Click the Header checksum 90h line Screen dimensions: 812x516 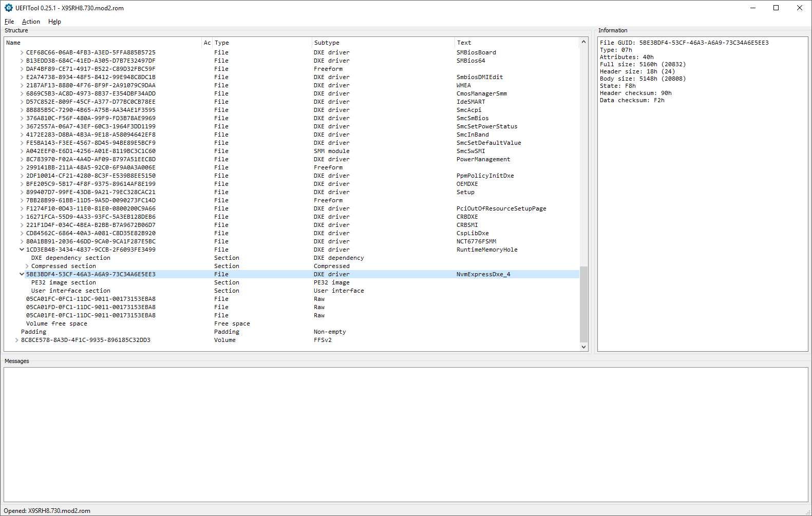[635, 93]
